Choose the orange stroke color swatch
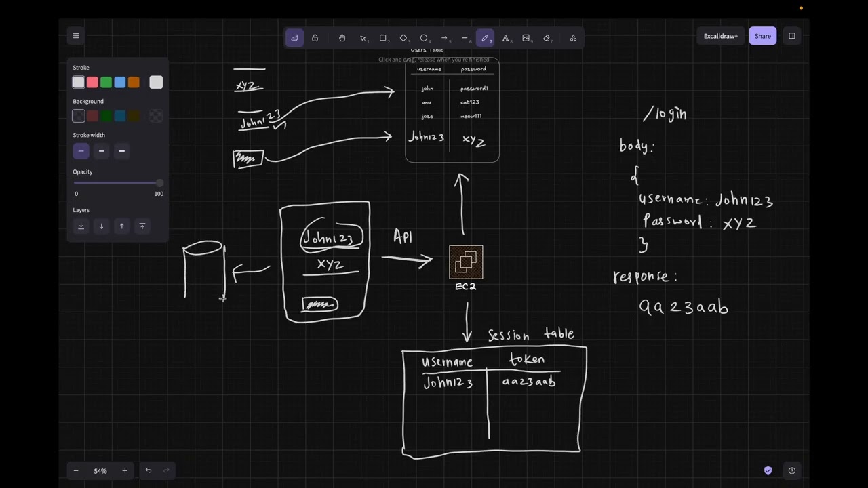The height and width of the screenshot is (488, 868). tap(134, 82)
